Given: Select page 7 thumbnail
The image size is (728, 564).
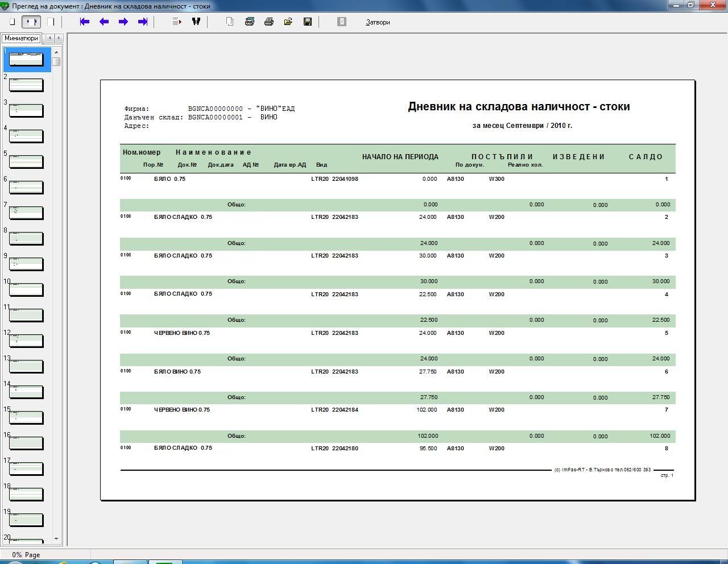Looking at the screenshot, I should [26, 213].
